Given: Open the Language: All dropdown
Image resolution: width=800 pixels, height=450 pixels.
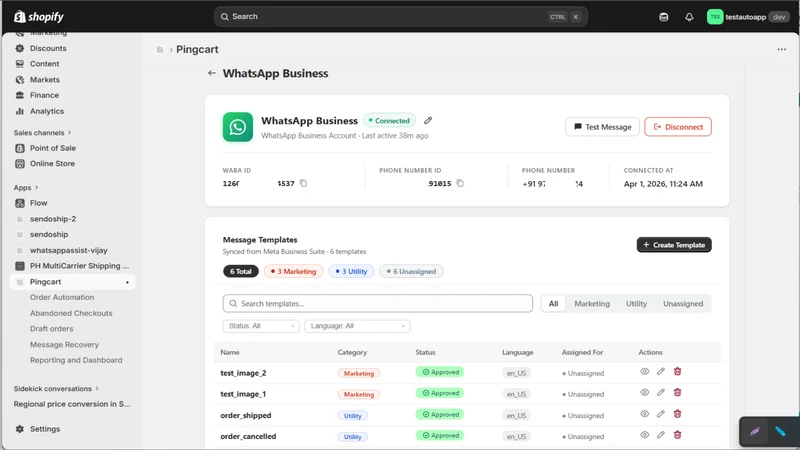Looking at the screenshot, I should point(357,326).
